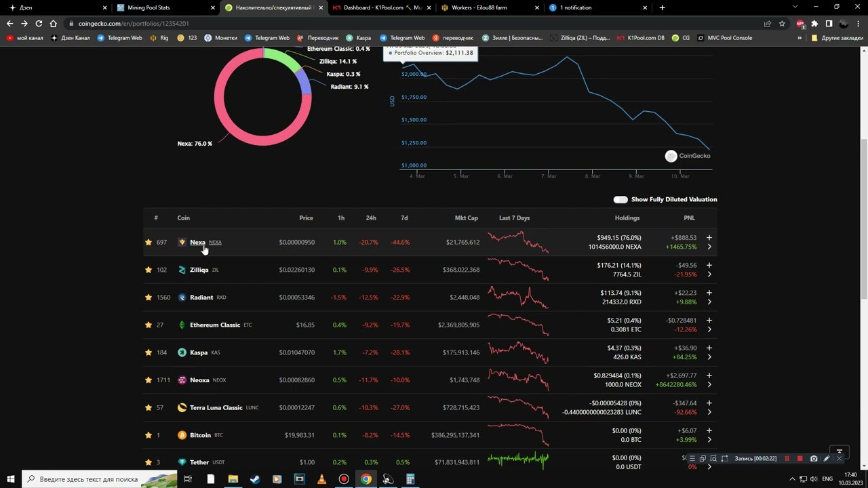
Task: Open VLC media player from taskbar
Action: pos(321,479)
